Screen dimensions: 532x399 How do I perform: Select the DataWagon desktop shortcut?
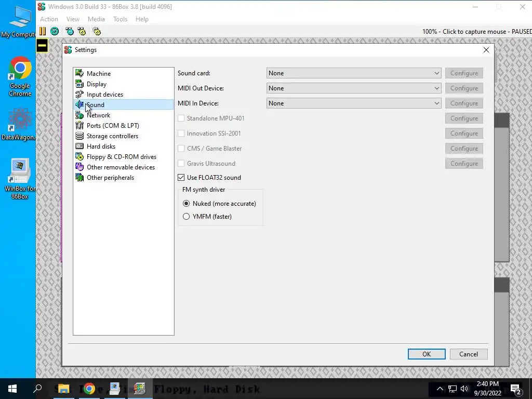point(19,124)
